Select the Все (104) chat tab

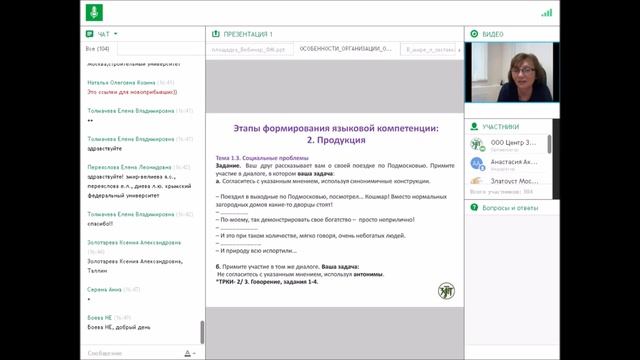click(x=98, y=49)
